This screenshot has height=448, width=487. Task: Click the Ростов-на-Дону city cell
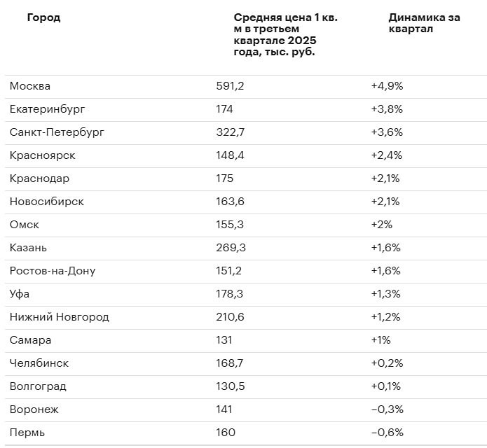click(53, 271)
